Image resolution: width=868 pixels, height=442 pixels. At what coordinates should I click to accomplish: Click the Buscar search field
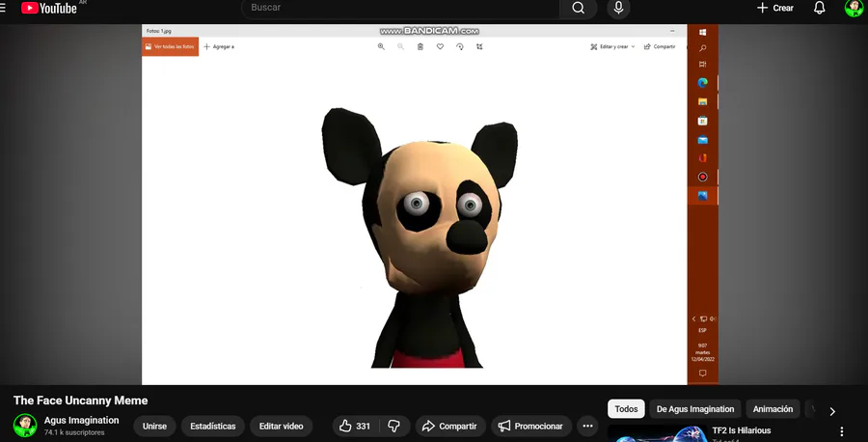tap(401, 8)
